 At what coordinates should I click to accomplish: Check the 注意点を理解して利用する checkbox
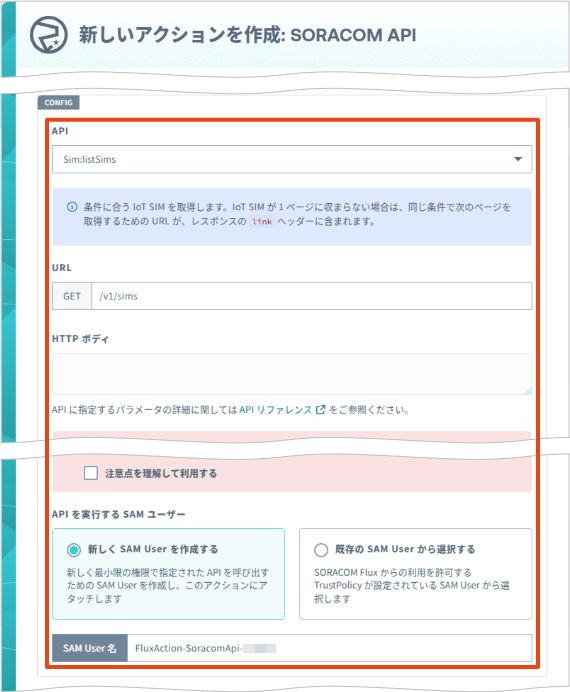click(91, 473)
